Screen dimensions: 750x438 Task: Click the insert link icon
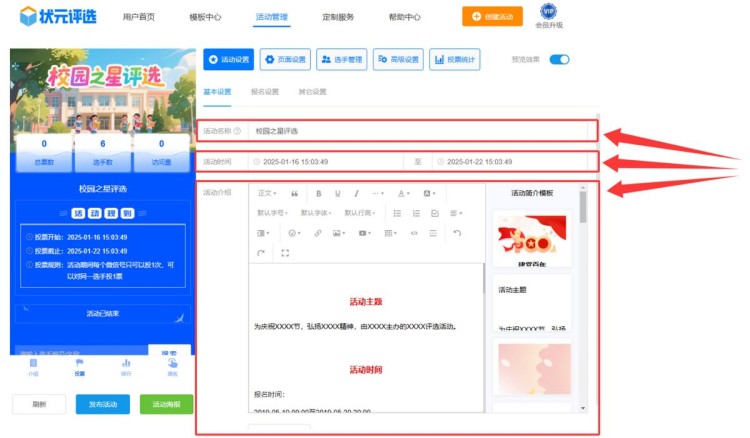click(318, 233)
